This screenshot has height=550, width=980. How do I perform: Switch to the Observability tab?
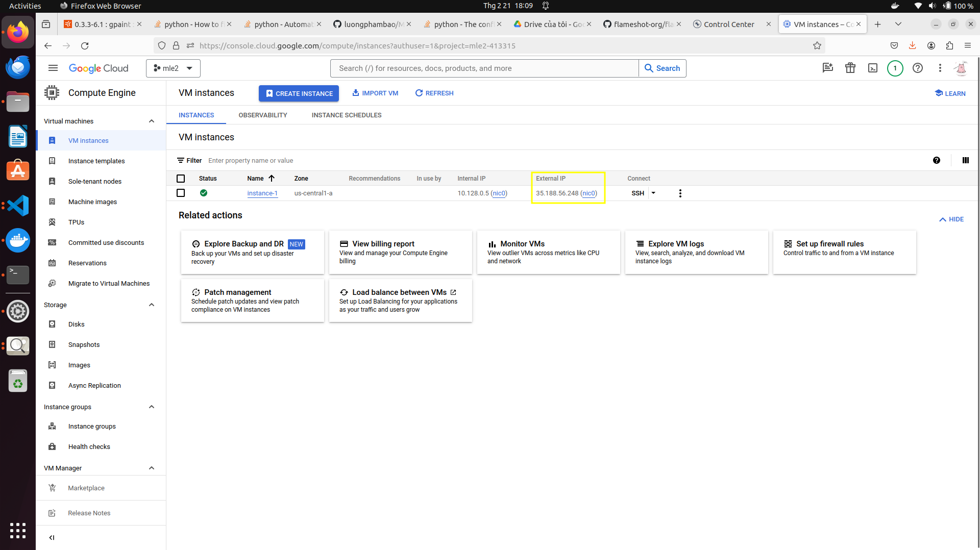pos(263,115)
